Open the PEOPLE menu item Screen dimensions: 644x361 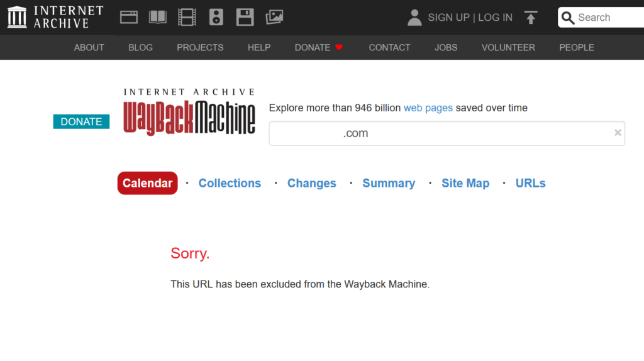[x=577, y=48]
